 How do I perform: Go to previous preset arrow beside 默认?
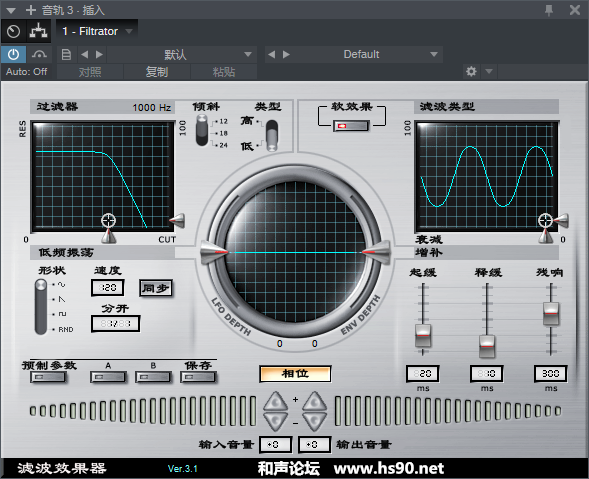click(85, 55)
